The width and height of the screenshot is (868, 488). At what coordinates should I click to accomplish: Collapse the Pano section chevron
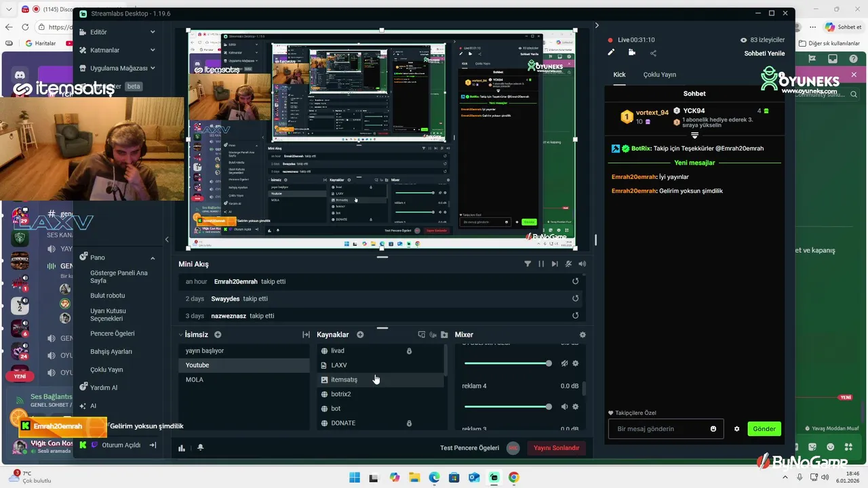point(153,258)
